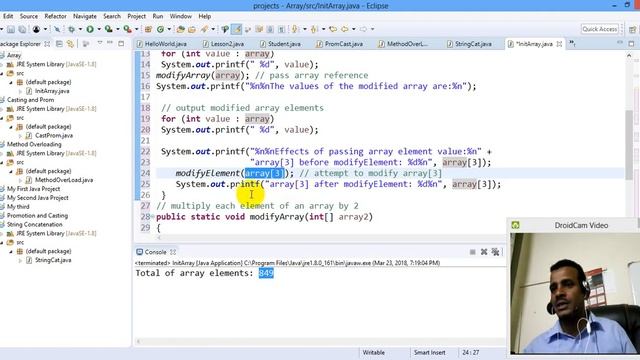This screenshot has height=360, width=640.
Task: Click the Open Type icon in the toolbar
Action: click(181, 29)
